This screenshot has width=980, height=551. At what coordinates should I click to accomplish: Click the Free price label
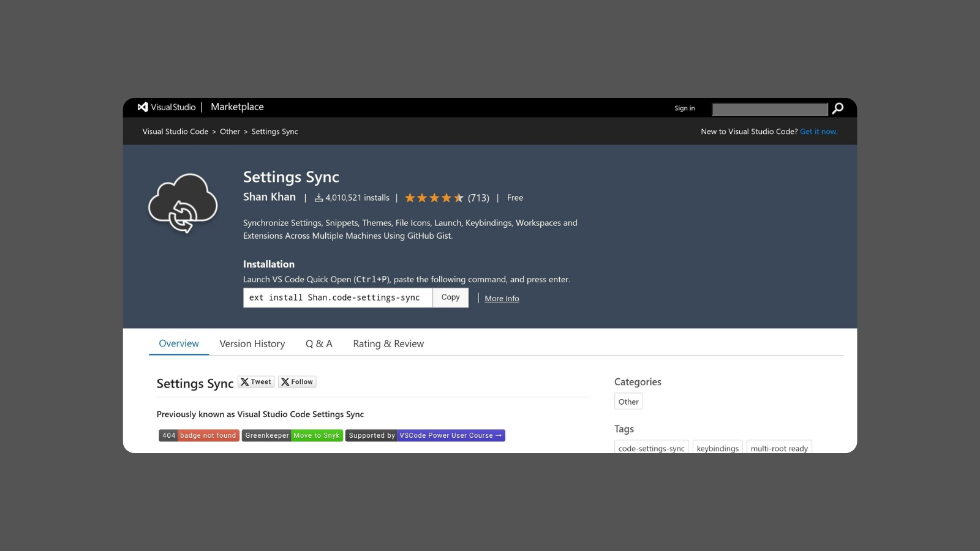515,198
